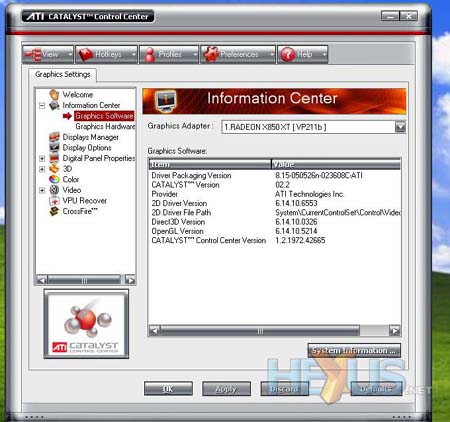Open VPU Recover page
This screenshot has height=422, width=450.
tap(85, 201)
